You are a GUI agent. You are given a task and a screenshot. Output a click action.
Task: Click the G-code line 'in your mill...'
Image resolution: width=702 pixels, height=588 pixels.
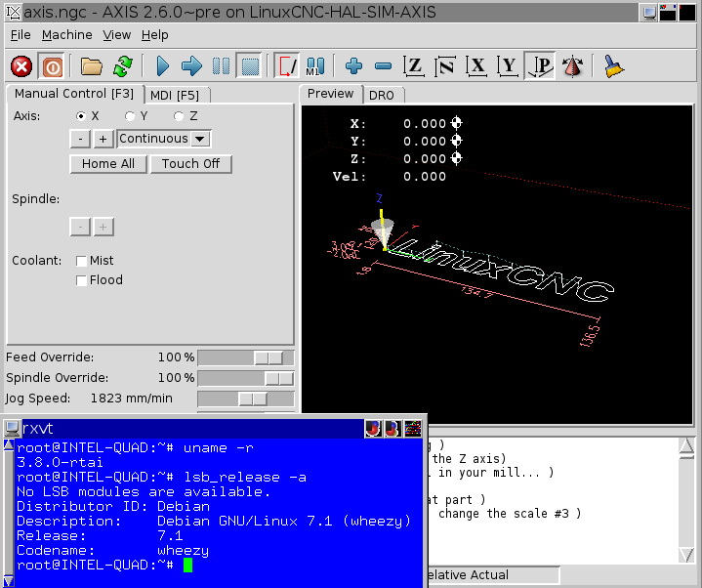(496, 473)
